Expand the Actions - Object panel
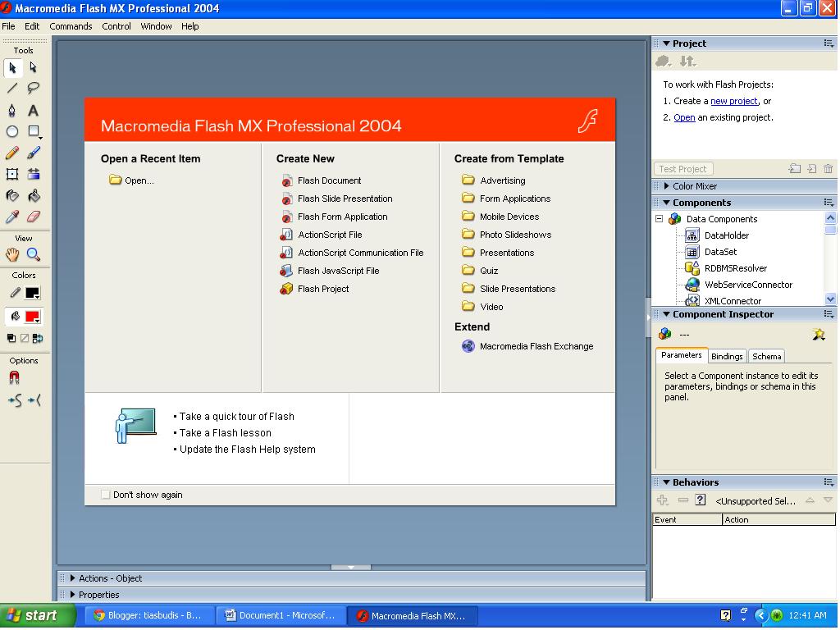 [72, 578]
